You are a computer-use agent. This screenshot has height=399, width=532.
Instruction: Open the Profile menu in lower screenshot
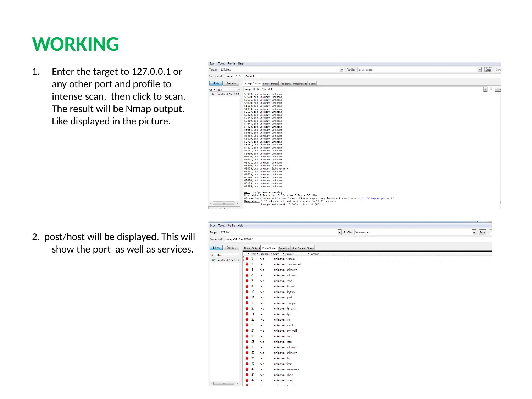[x=231, y=226]
